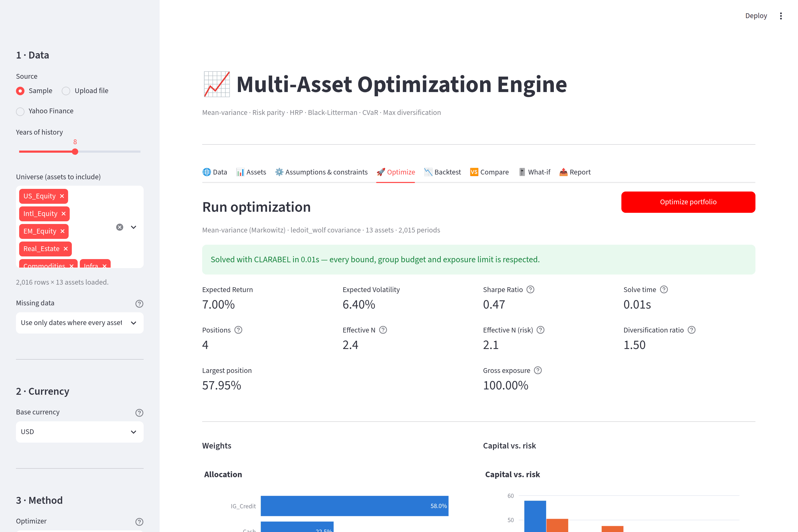Switch to the Assets tab
Image resolution: width=798 pixels, height=532 pixels.
(x=251, y=172)
